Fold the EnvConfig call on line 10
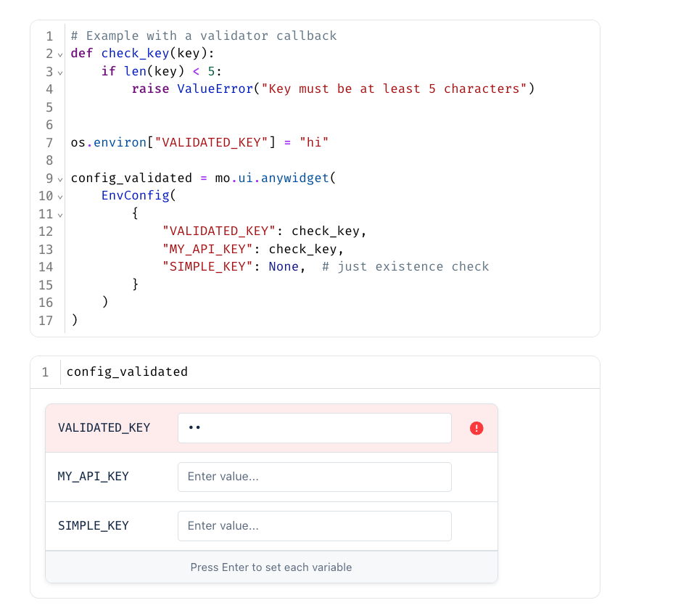673x616 pixels. [x=60, y=197]
